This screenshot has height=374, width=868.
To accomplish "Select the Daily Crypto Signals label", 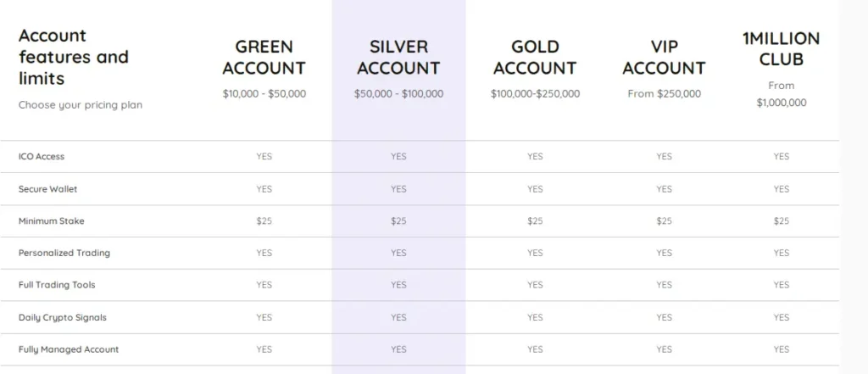I will (63, 317).
